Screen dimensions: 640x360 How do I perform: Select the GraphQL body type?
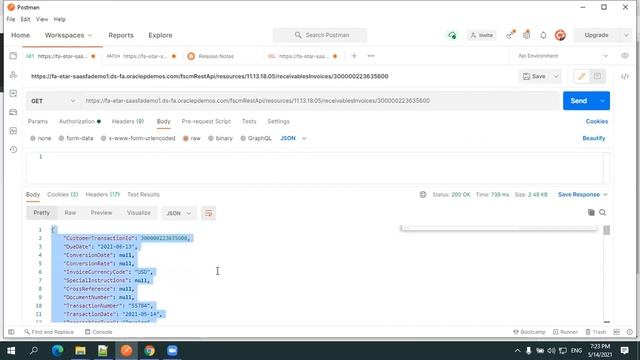(x=256, y=138)
